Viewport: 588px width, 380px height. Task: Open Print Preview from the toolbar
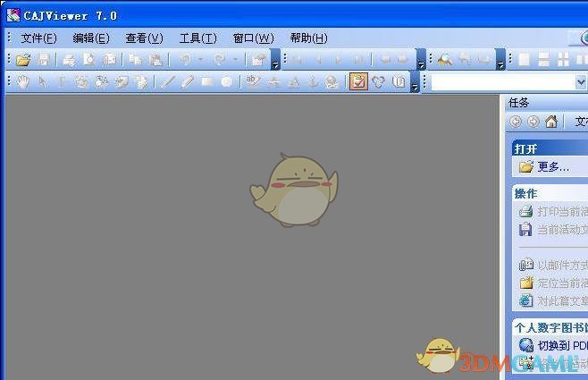[88, 59]
